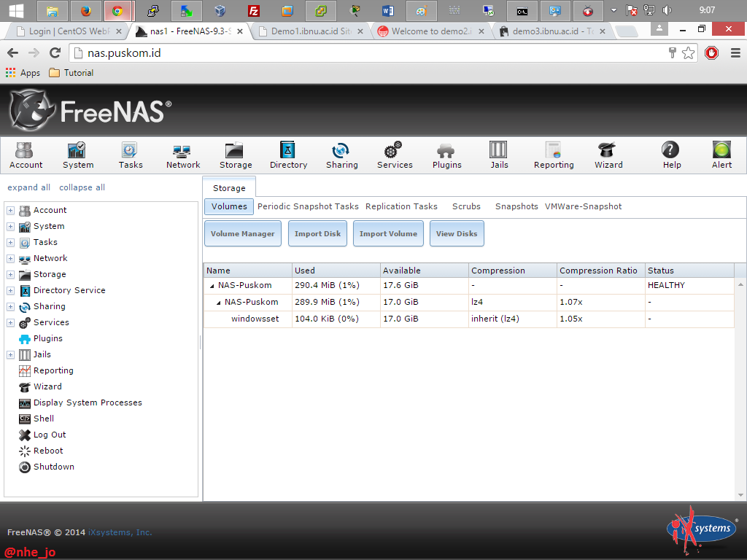The width and height of the screenshot is (747, 560).
Task: Open the Plugins toolbar icon
Action: 447,155
